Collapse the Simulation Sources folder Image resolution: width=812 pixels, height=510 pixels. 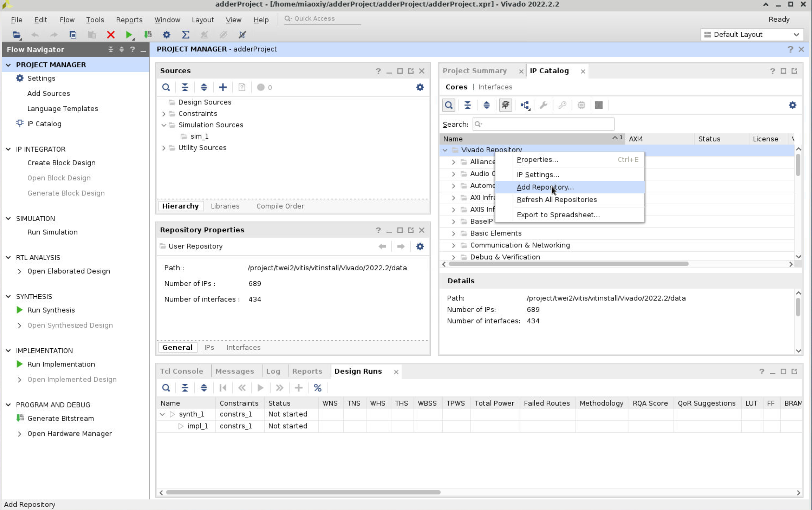click(x=164, y=125)
